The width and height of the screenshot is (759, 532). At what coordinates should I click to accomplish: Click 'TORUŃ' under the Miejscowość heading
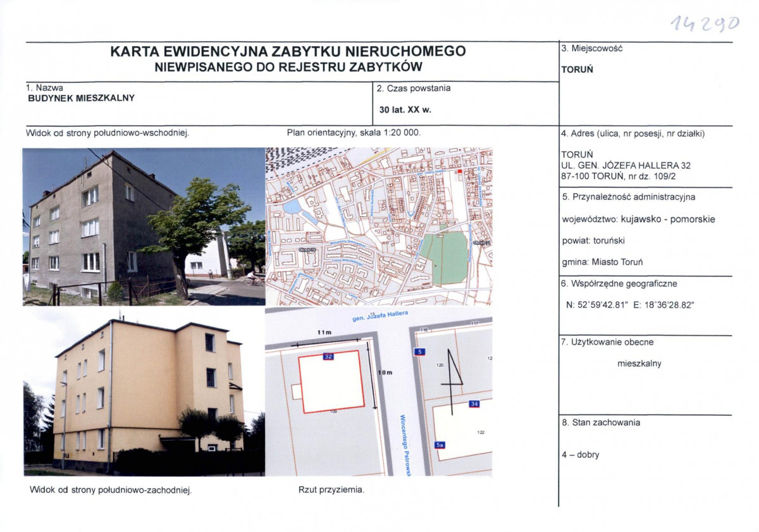coord(577,70)
